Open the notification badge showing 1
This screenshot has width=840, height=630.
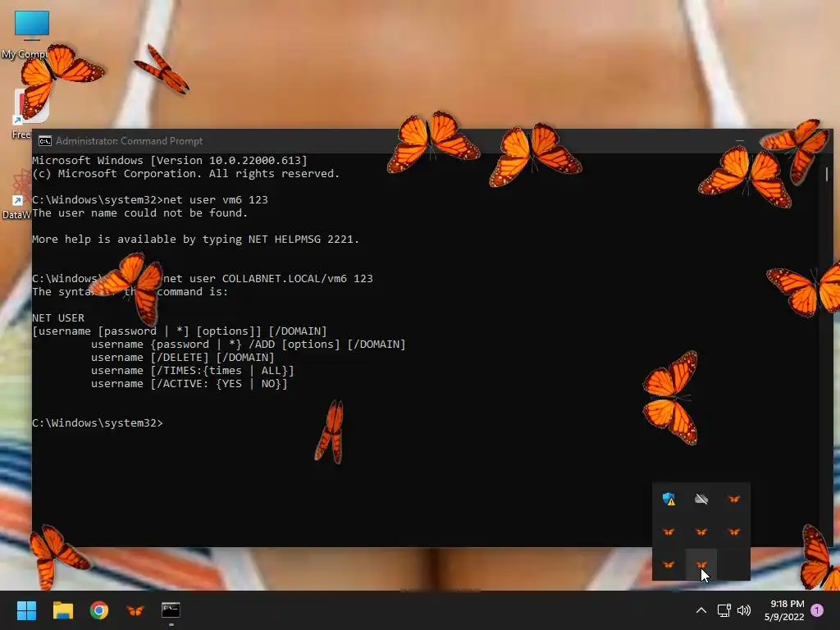817,609
